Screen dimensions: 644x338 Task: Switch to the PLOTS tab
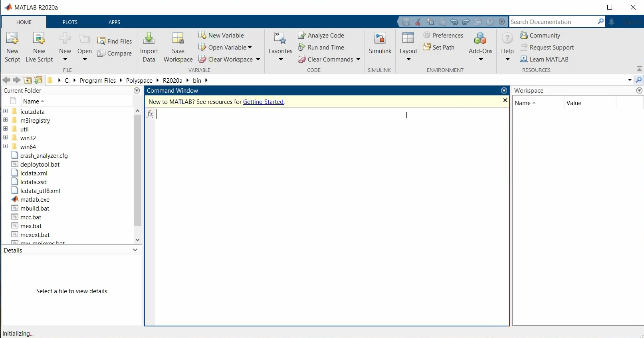pos(70,22)
